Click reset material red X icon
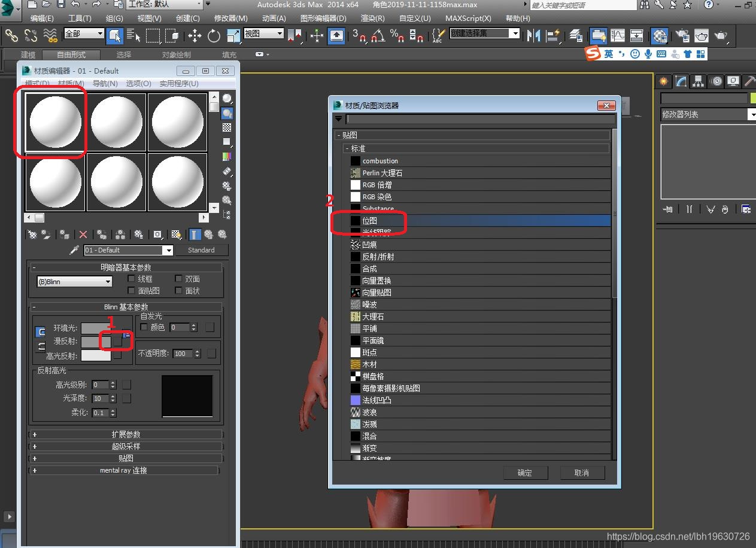 83,235
